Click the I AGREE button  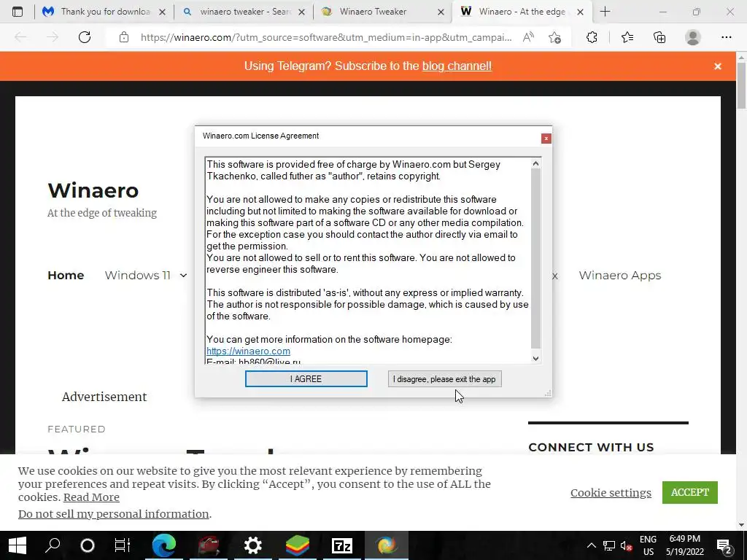click(x=306, y=379)
